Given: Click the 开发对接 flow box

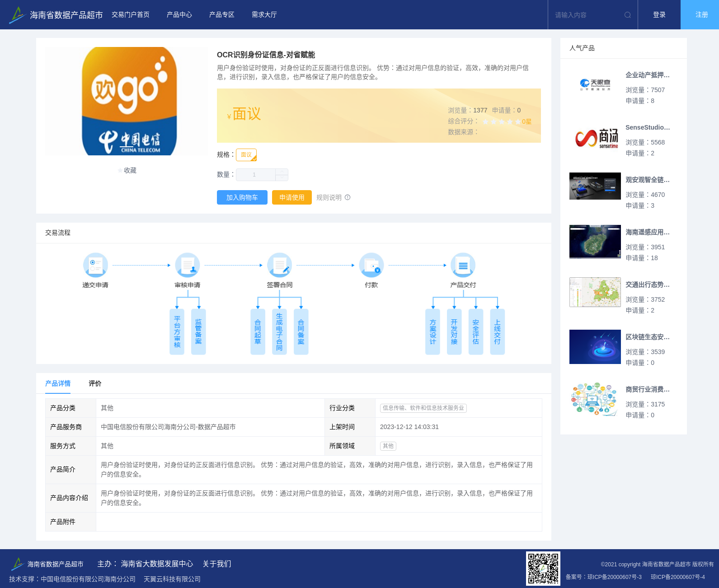Looking at the screenshot, I should click(454, 332).
